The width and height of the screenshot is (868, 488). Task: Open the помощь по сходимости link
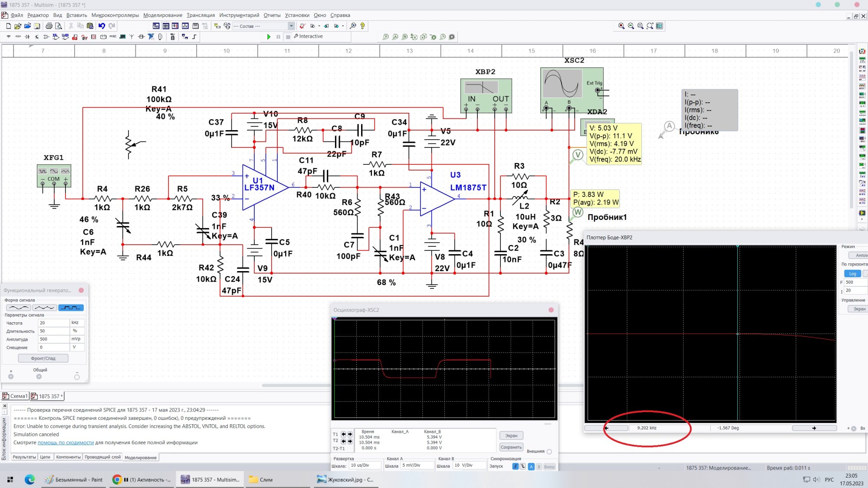[x=66, y=442]
